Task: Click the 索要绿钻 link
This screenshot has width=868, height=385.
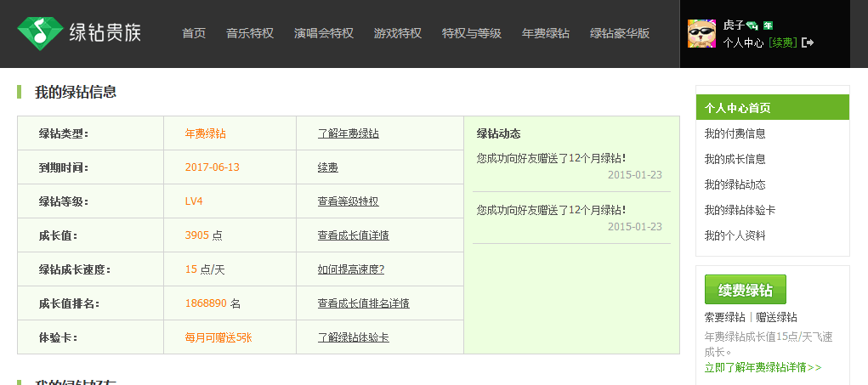Action: [x=724, y=317]
